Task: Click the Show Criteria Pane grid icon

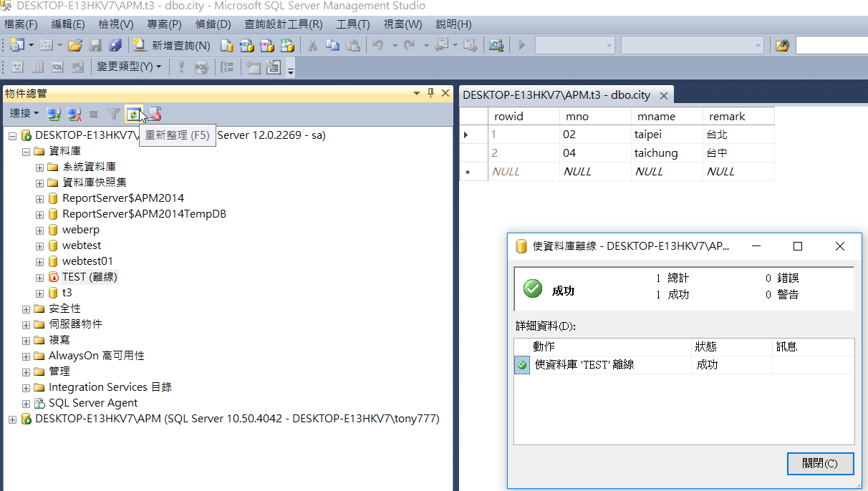Action: click(38, 67)
